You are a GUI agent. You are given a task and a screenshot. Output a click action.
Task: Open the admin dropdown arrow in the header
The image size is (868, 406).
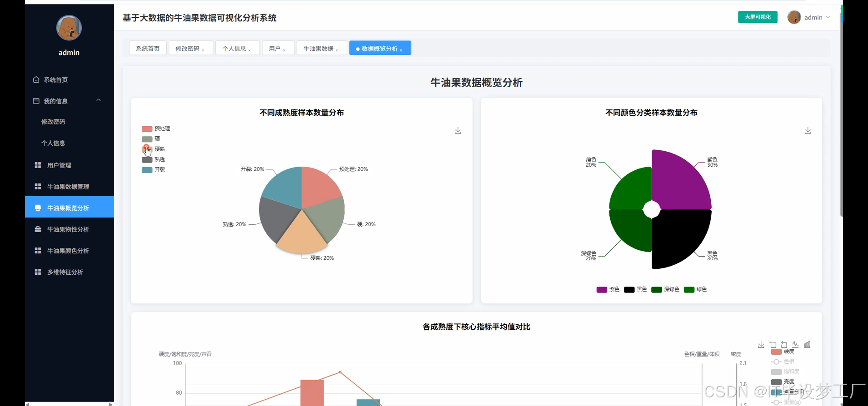[828, 17]
